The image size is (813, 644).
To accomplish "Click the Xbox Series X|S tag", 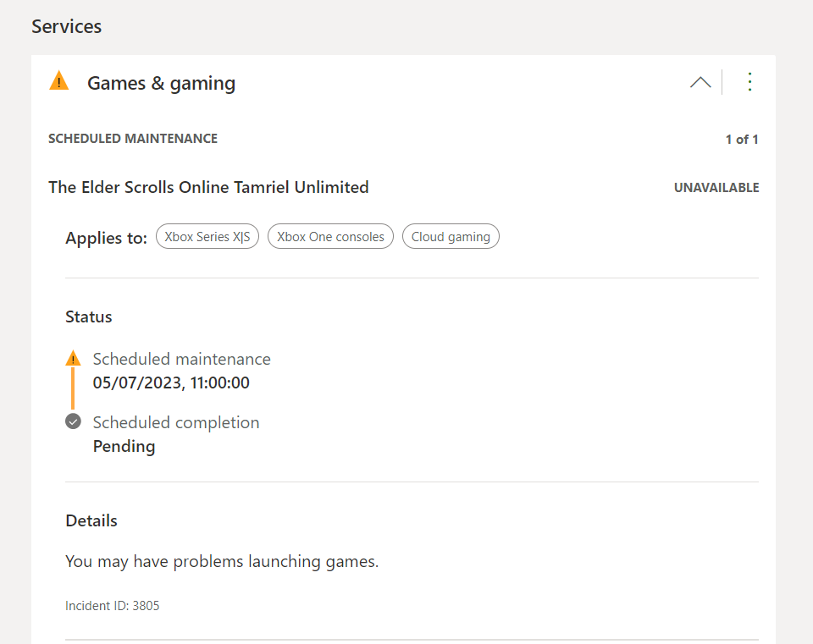I will coord(207,237).
